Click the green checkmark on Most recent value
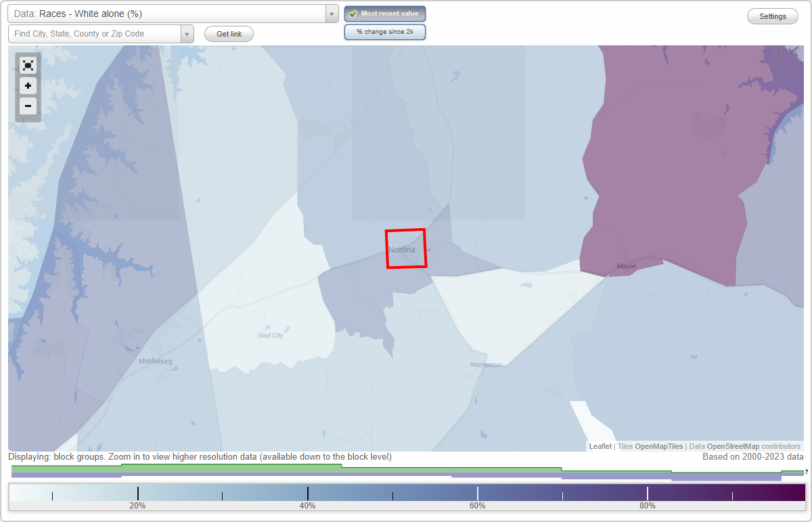Viewport: 812px width, 522px height. click(353, 14)
